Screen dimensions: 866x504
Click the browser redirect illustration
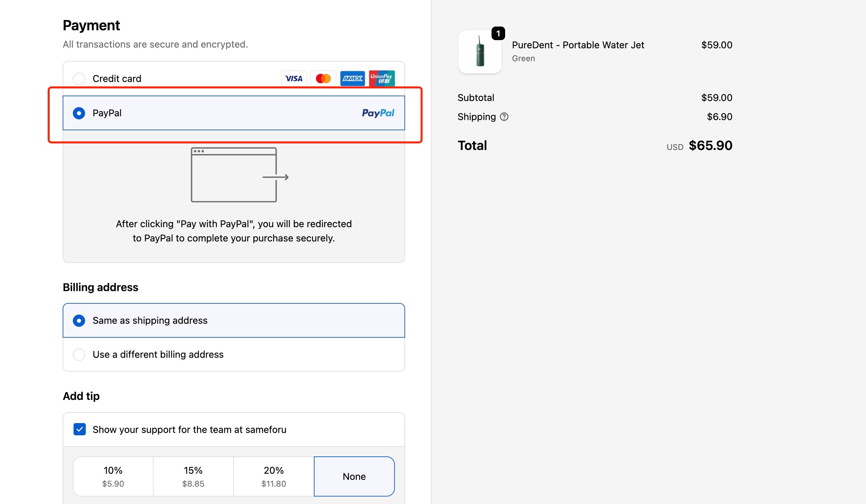[239, 175]
